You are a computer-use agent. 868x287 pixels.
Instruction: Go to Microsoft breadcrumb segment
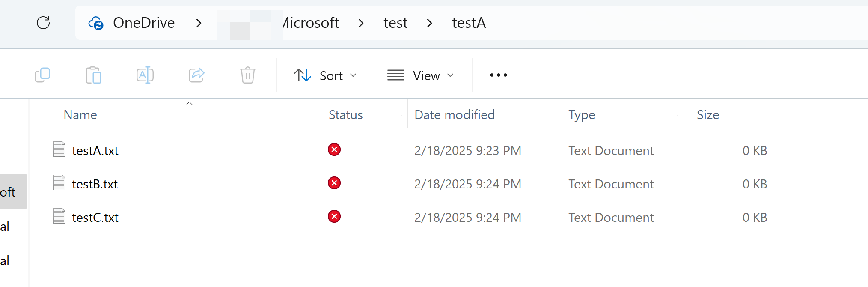click(311, 23)
